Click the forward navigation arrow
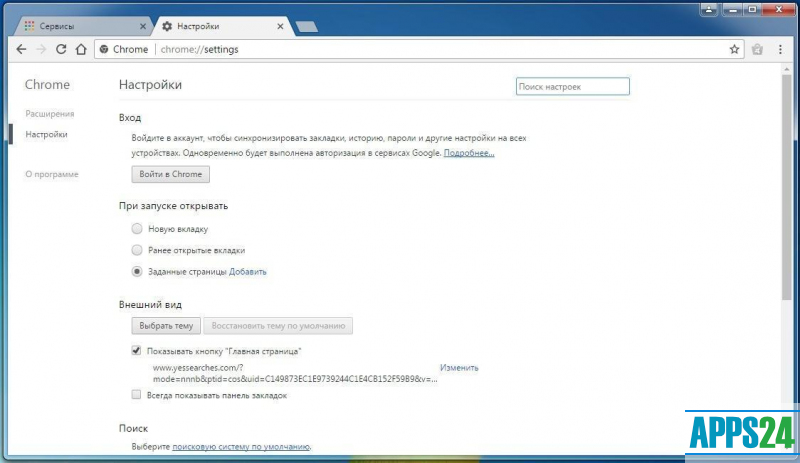 pyautogui.click(x=41, y=49)
